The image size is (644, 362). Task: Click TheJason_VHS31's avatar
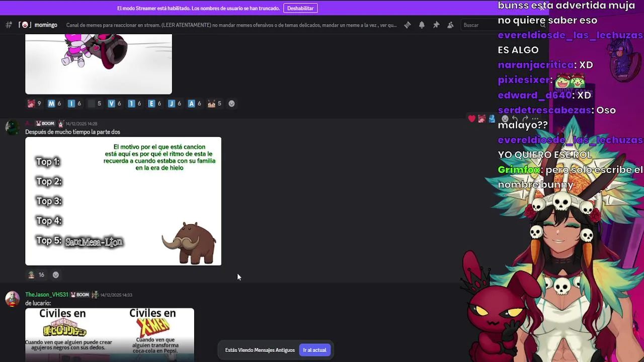[12, 299]
